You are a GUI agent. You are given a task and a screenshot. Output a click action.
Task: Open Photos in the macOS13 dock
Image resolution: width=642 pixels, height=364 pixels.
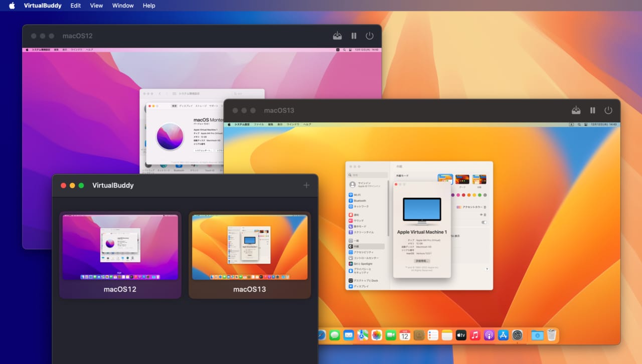[x=377, y=335]
